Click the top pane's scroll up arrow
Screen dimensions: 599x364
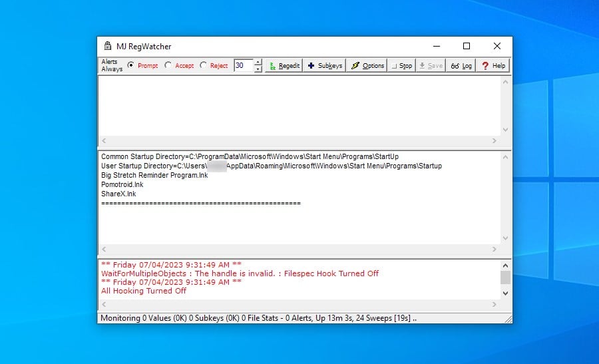coord(505,82)
